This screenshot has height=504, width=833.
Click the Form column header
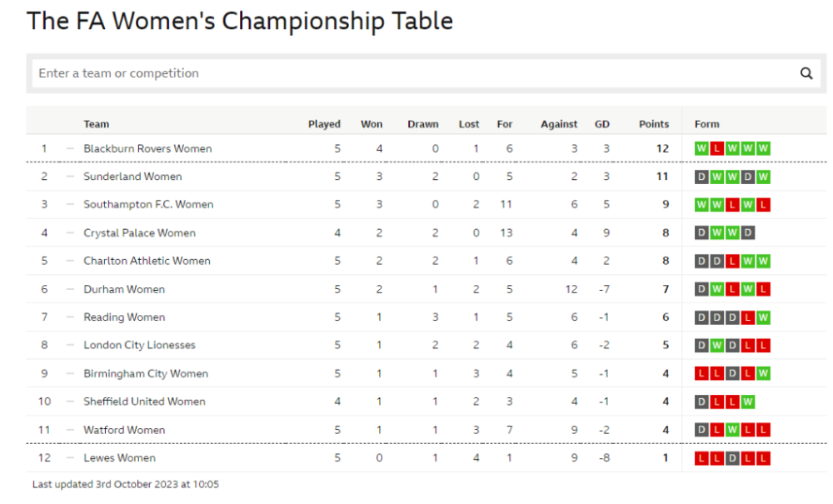[706, 124]
